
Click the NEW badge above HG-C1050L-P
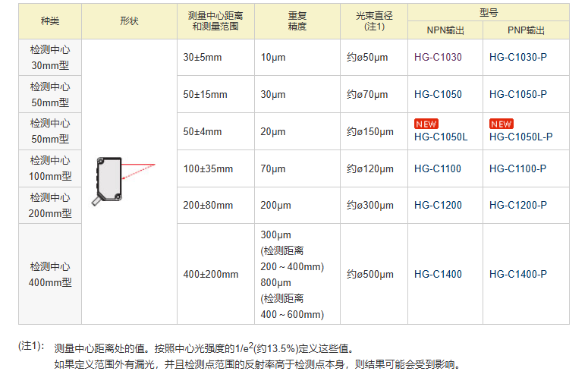click(x=502, y=124)
